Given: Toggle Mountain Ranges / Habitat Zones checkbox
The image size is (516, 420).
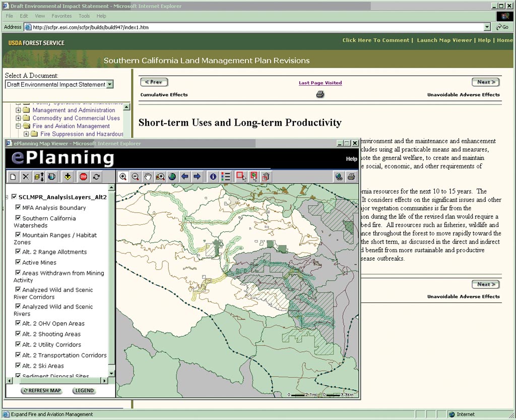Looking at the screenshot, I should coord(18,234).
